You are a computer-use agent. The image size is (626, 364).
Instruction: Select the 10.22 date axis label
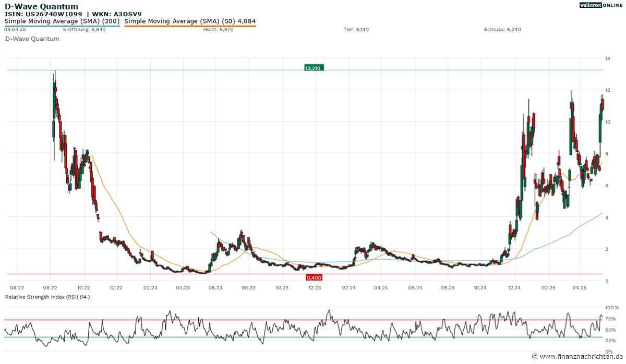point(83,287)
